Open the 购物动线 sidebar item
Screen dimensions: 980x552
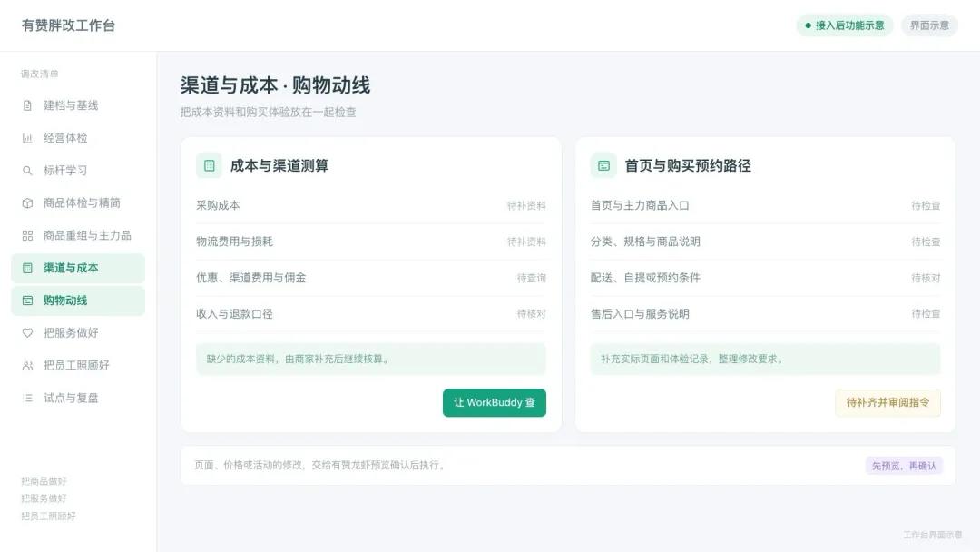(x=78, y=301)
